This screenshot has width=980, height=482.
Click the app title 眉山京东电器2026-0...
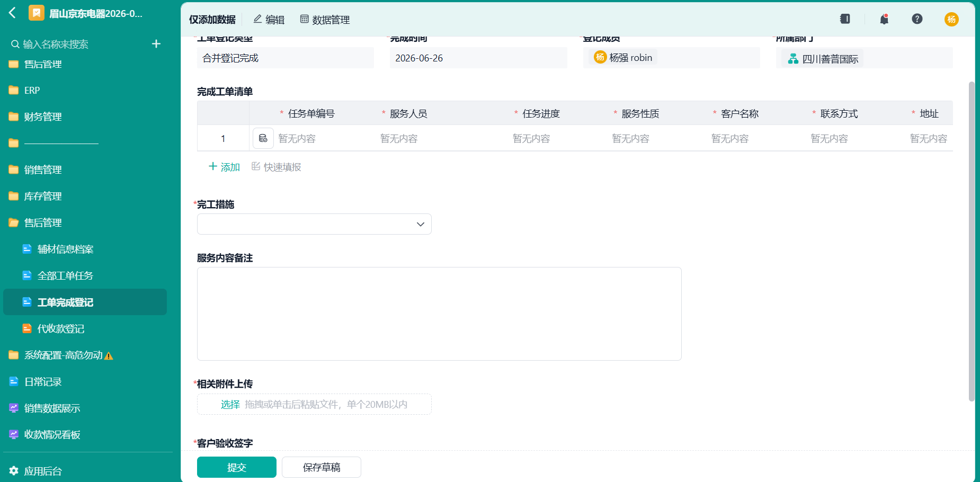96,13
